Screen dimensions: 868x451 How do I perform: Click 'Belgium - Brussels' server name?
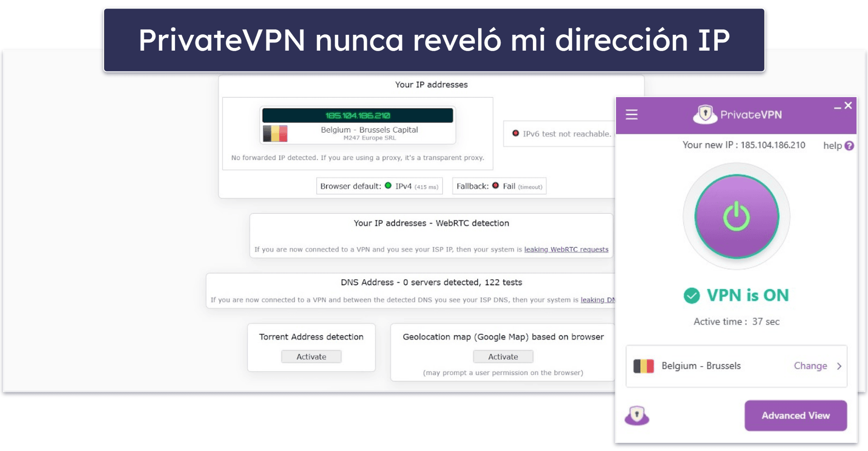[701, 366]
